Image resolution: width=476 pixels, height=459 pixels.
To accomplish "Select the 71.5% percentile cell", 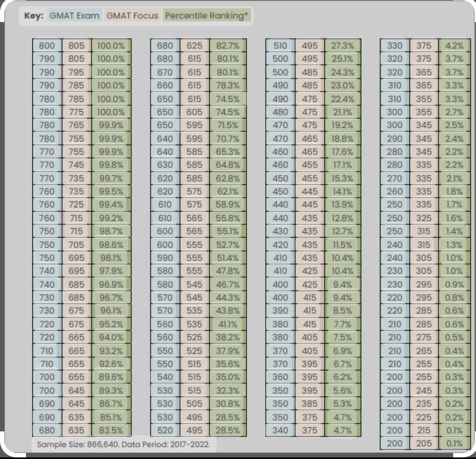I will [228, 125].
